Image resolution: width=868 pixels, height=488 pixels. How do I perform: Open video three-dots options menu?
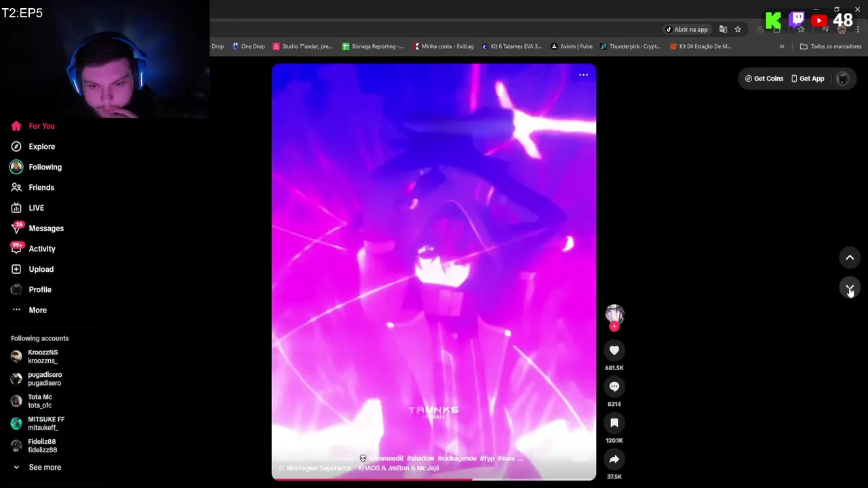583,75
